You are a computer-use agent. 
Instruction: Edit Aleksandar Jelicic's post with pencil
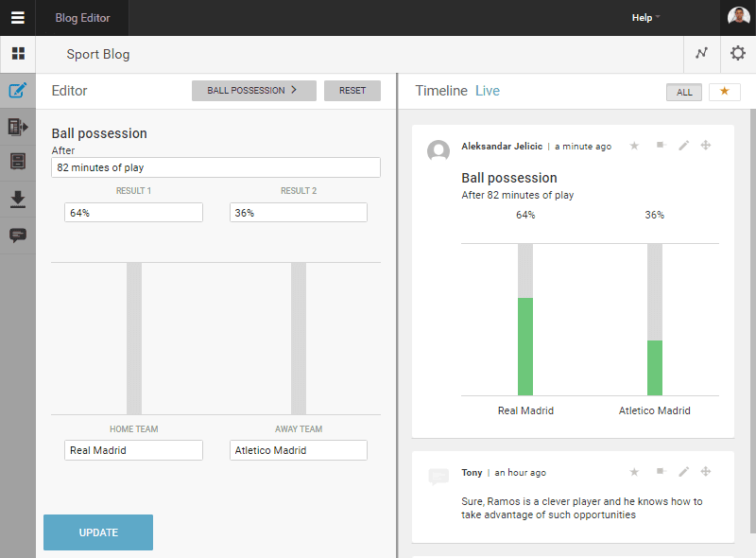click(x=683, y=146)
